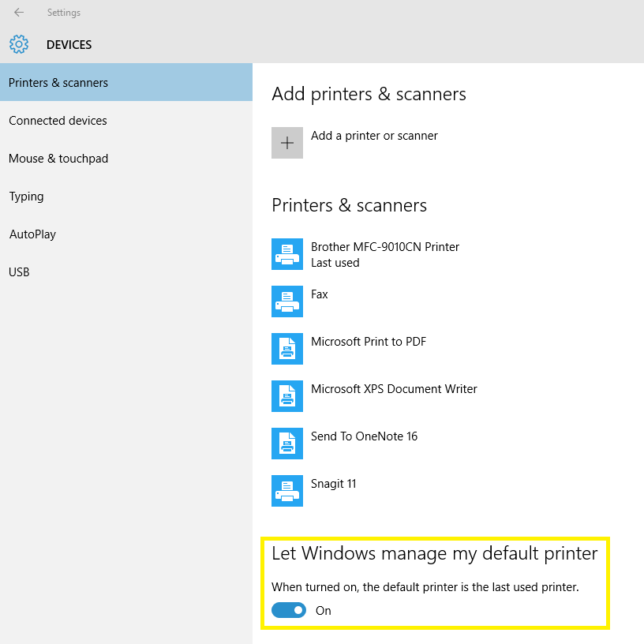Viewport: 644px width, 644px height.
Task: Click 'Add a printer or scanner' label
Action: tap(374, 136)
